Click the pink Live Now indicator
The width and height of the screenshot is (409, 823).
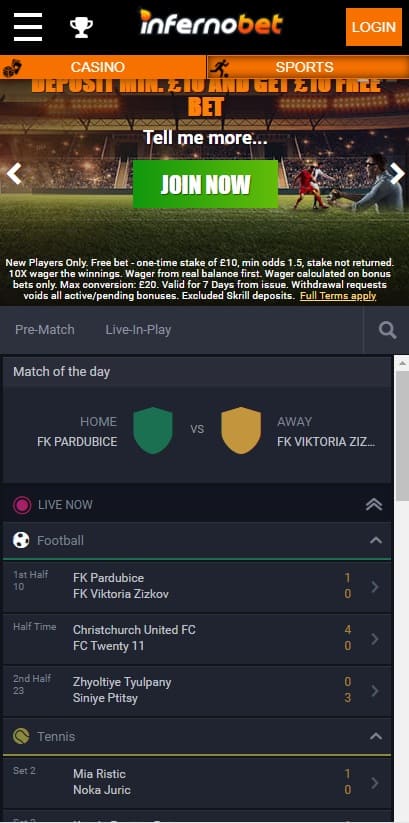(x=22, y=505)
